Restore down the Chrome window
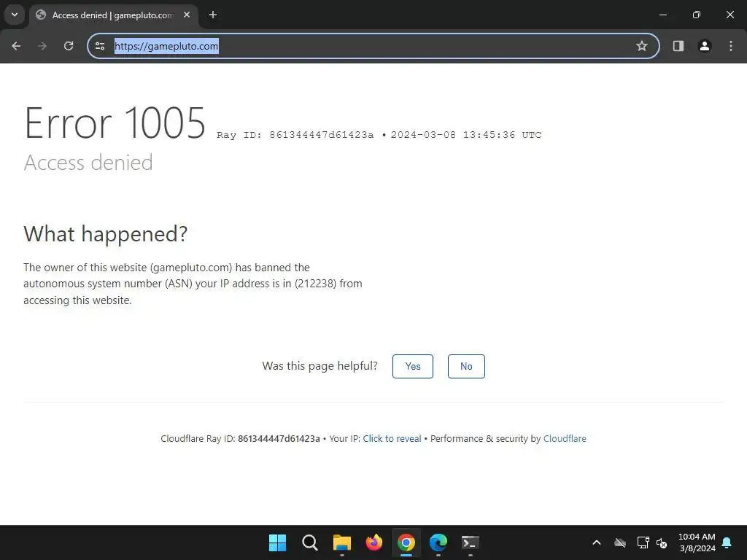Viewport: 747px width, 560px height. click(x=697, y=15)
